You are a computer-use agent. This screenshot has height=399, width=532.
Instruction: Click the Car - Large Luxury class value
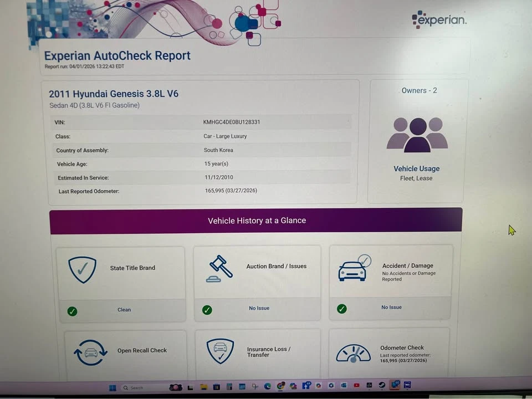click(x=226, y=136)
